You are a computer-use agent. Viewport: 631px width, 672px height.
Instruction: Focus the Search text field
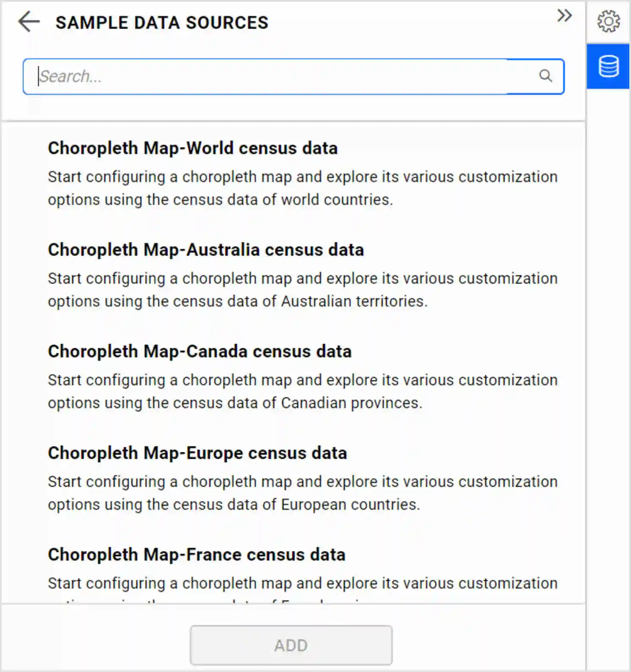tap(280, 77)
